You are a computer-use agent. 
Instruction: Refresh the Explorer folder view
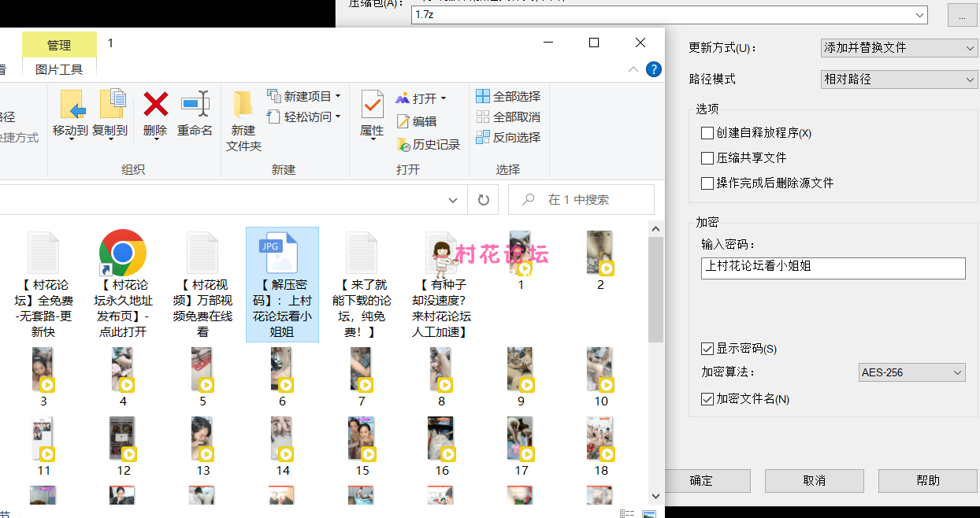click(x=484, y=200)
